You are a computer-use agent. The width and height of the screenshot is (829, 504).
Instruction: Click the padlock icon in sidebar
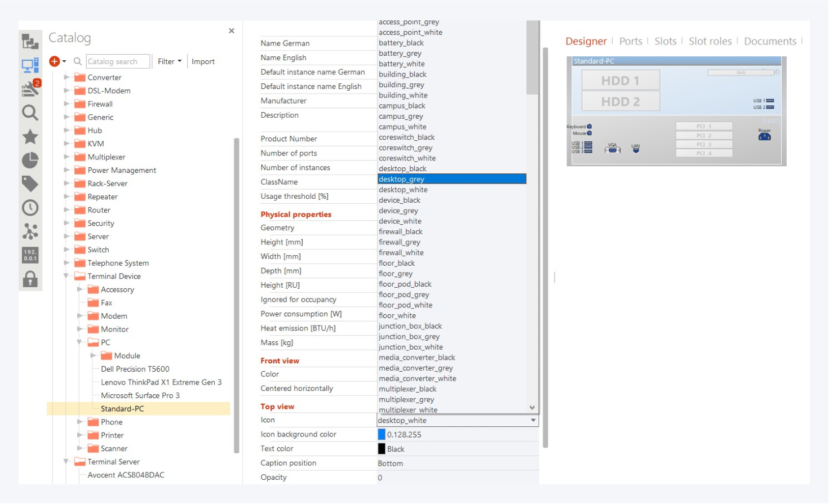[30, 279]
